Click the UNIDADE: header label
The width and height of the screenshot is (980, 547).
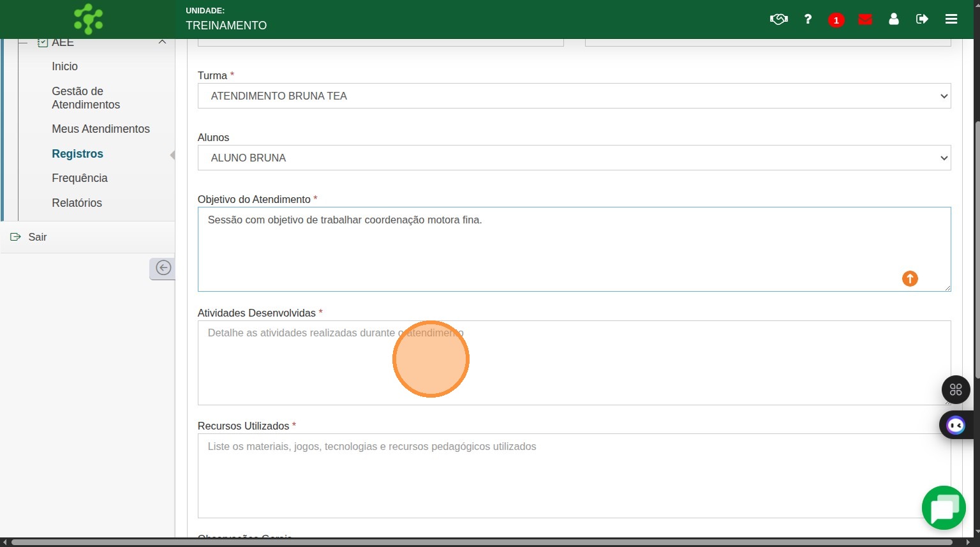coord(205,11)
